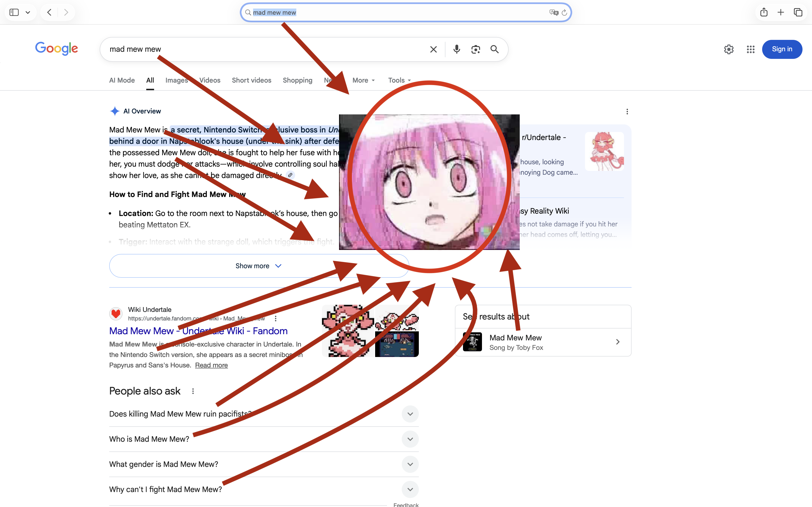This screenshot has width=812, height=507.
Task: Show the tab overview
Action: point(798,12)
